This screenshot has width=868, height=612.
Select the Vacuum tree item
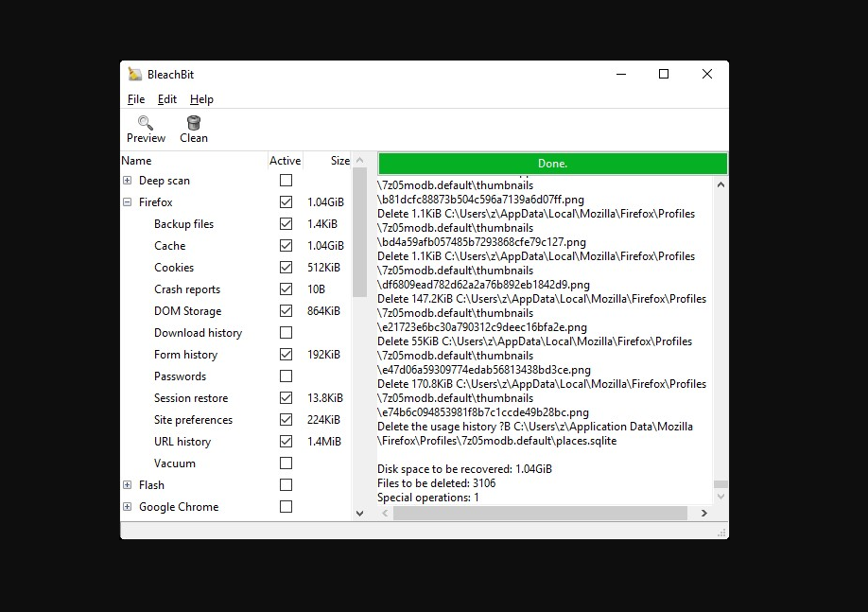pyautogui.click(x=175, y=463)
